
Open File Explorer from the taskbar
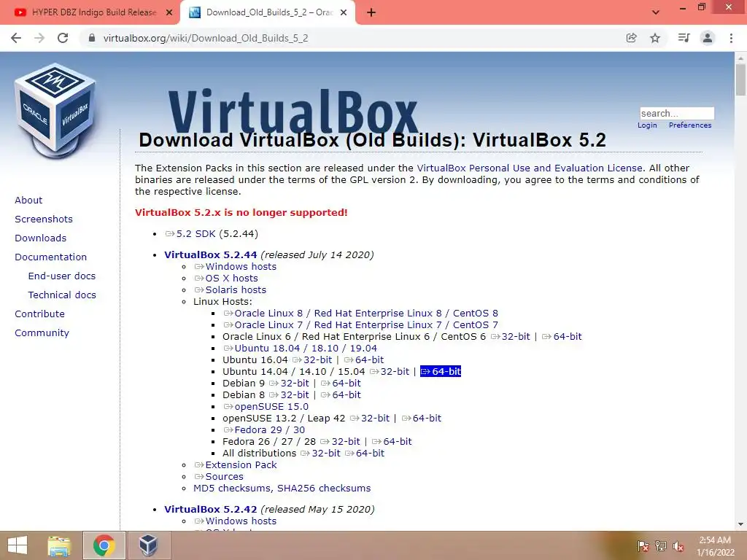pyautogui.click(x=60, y=545)
